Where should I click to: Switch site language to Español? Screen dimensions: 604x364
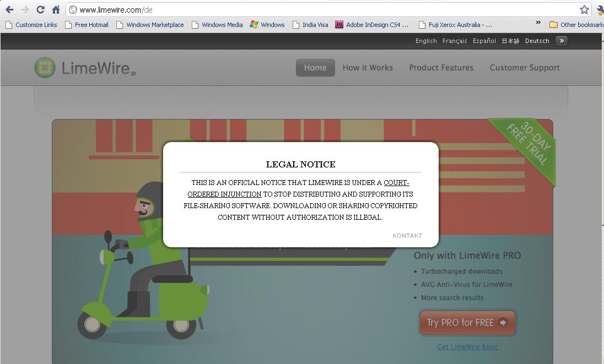click(x=484, y=41)
